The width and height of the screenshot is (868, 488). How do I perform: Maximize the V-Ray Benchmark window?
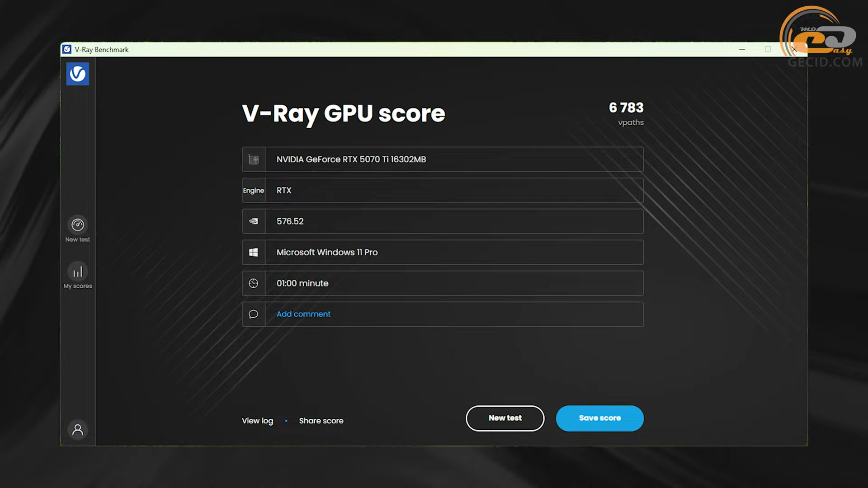click(768, 49)
